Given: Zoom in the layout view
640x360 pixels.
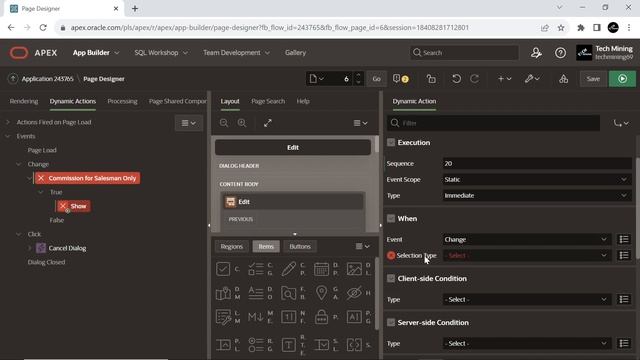Looking at the screenshot, I should pos(242,123).
